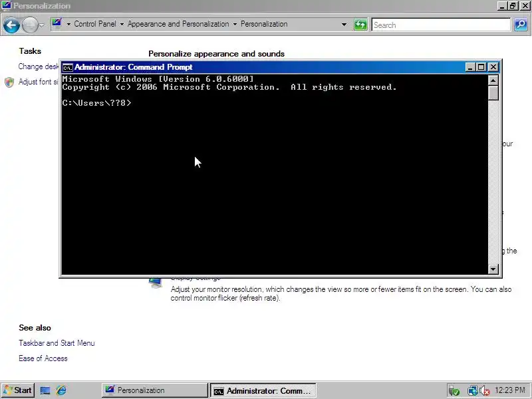The image size is (532, 399).
Task: Open Ease of Access link
Action: (43, 358)
